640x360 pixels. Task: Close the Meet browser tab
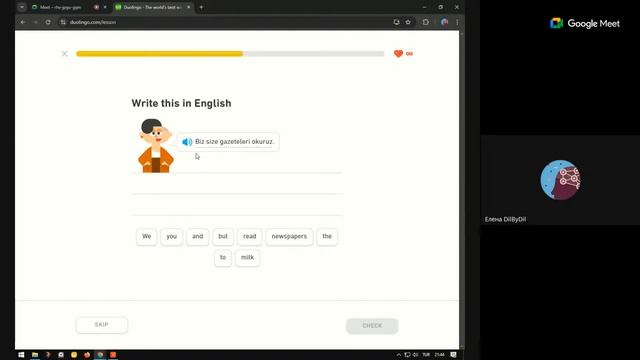105,7
